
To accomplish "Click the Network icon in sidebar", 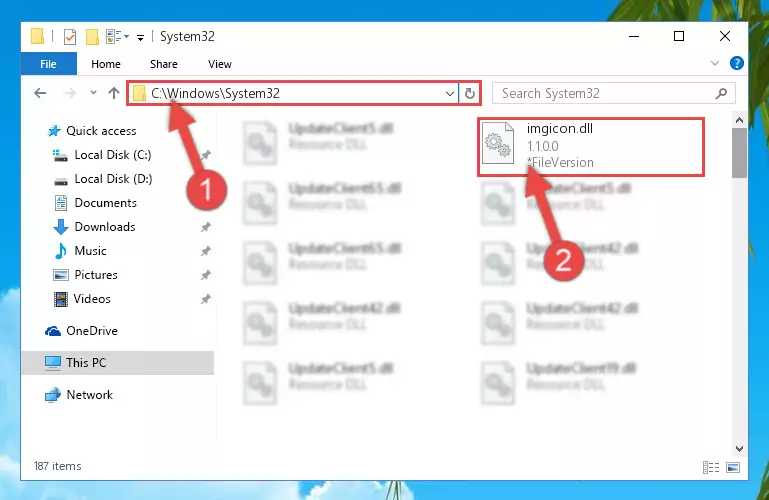I will point(52,395).
